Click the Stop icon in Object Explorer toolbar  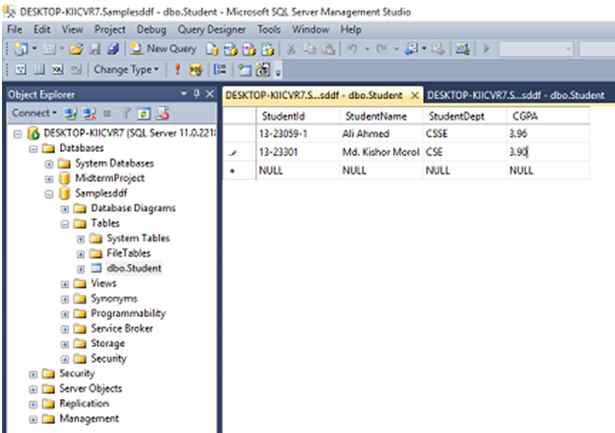coord(107,114)
